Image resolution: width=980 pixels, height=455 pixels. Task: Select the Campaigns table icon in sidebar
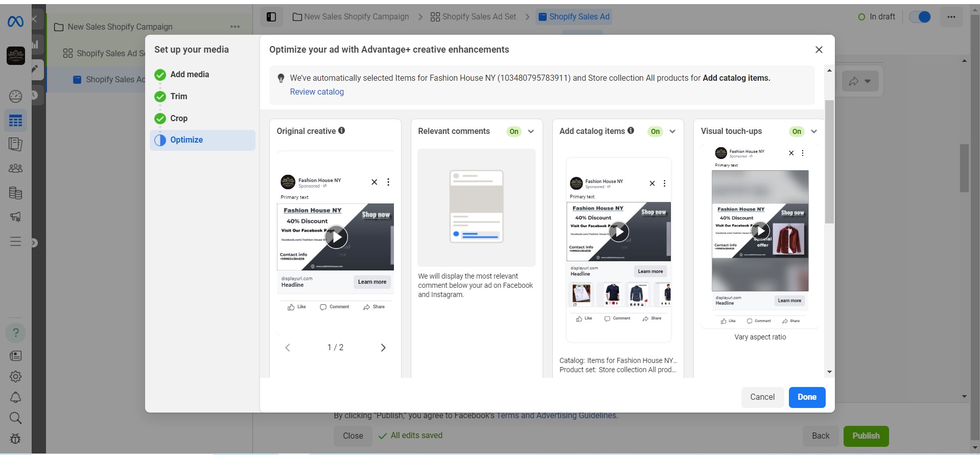coord(16,121)
